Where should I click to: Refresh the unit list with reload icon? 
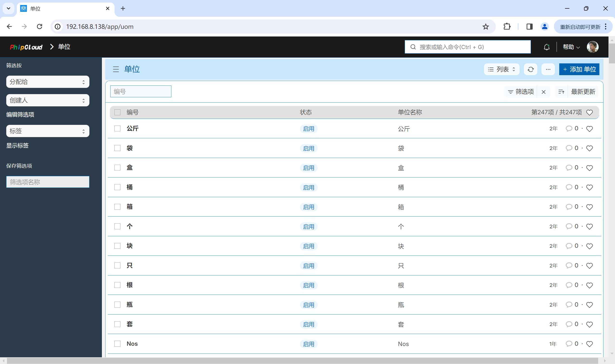[x=531, y=69]
